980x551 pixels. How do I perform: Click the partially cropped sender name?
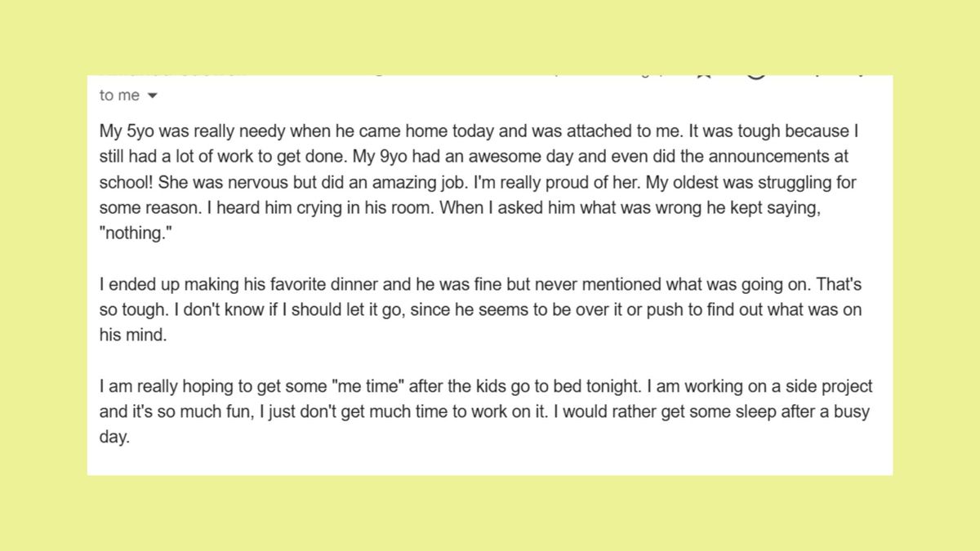click(172, 77)
